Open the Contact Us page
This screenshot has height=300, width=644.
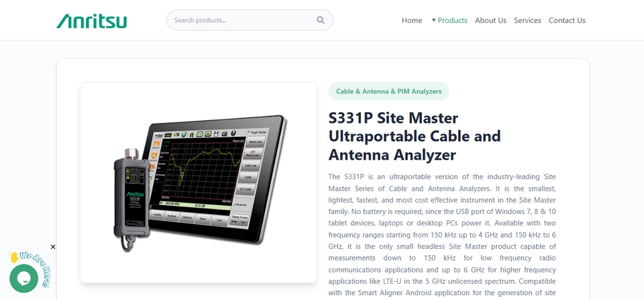tap(567, 20)
